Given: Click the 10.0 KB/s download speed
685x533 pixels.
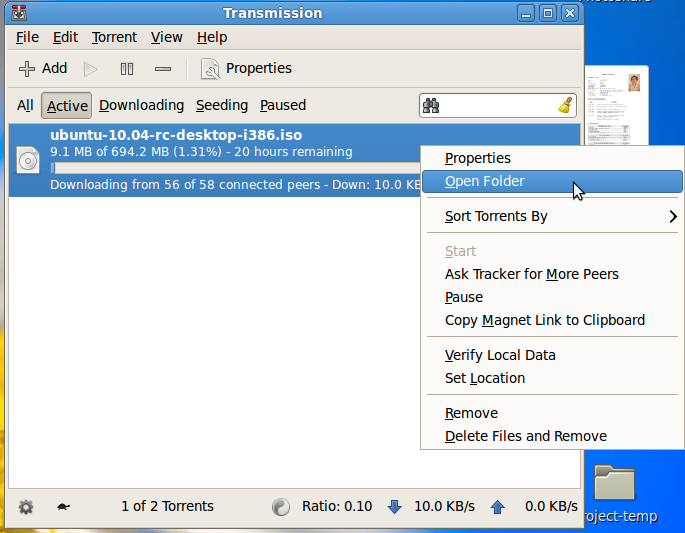Looking at the screenshot, I should [444, 506].
